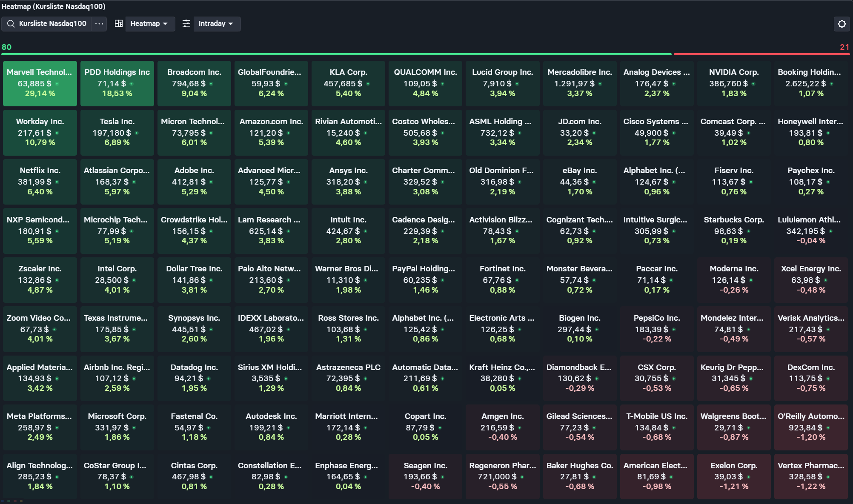Select the KLA Corp. tile

[x=348, y=83]
